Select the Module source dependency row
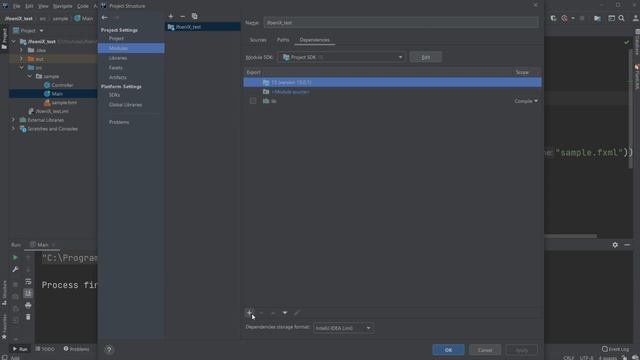This screenshot has width=640, height=360. point(392,92)
